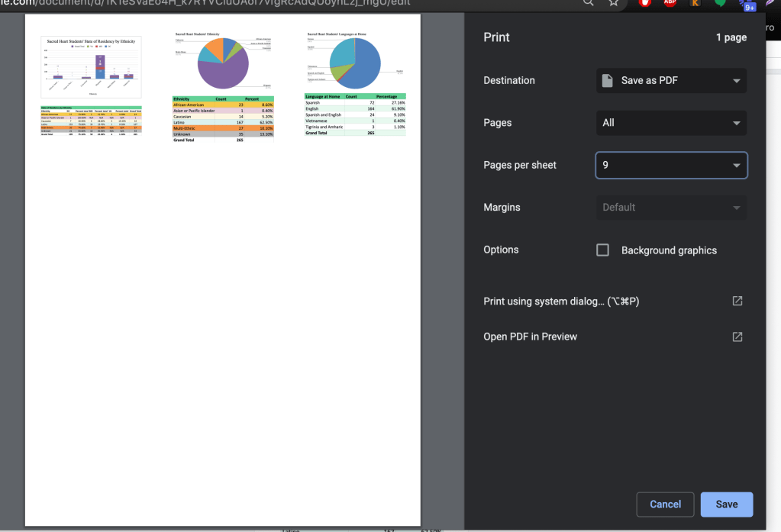Viewport: 781px width, 532px height.
Task: Open the AdBlock Plus (ABP) extension
Action: (x=670, y=3)
